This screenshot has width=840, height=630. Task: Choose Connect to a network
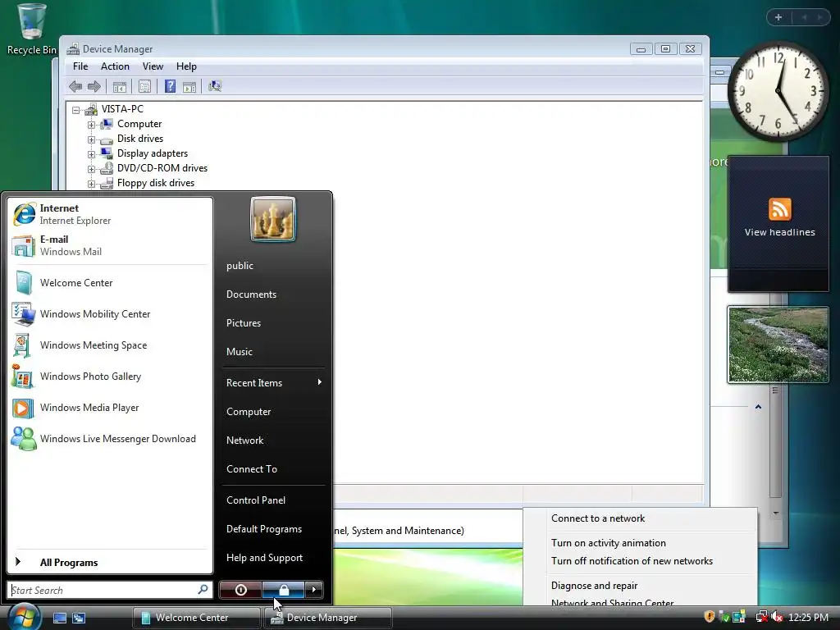tap(640, 518)
